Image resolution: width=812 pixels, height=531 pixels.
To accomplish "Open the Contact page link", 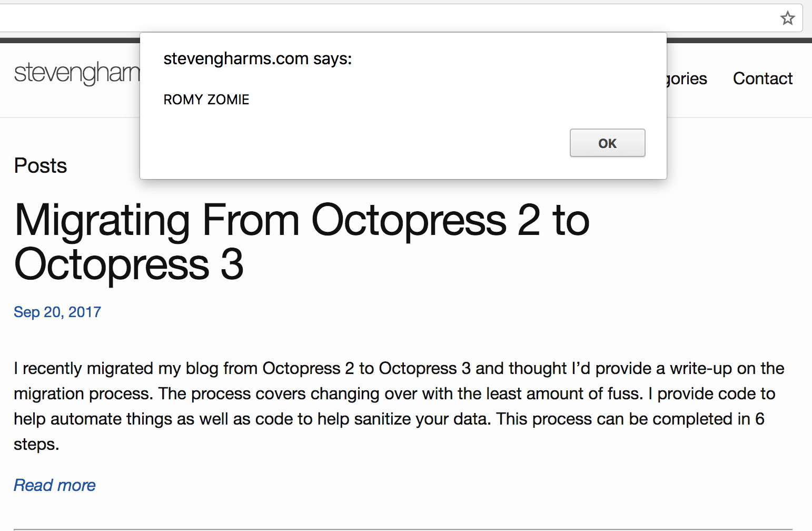I will tap(763, 78).
